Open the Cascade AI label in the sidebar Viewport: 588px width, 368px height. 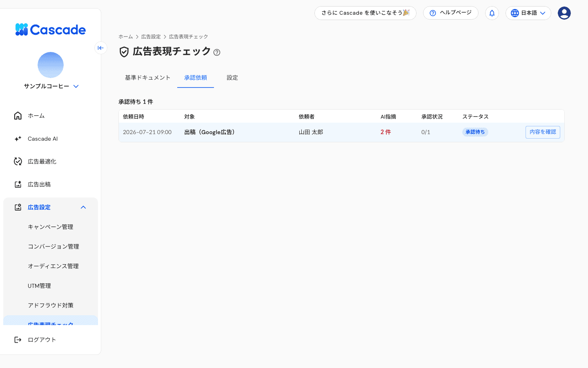[x=43, y=139]
